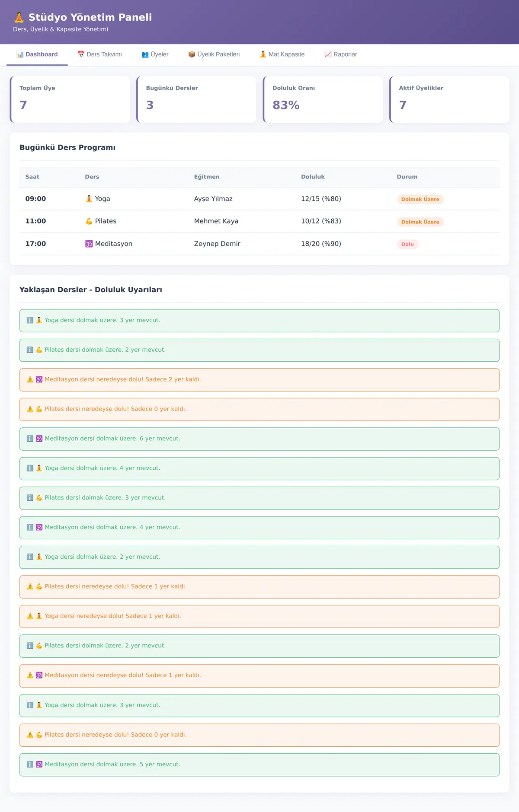Click yoga icon on Yoga '2 yer mevcut' alert
The width and height of the screenshot is (519, 812).
pyautogui.click(x=39, y=557)
